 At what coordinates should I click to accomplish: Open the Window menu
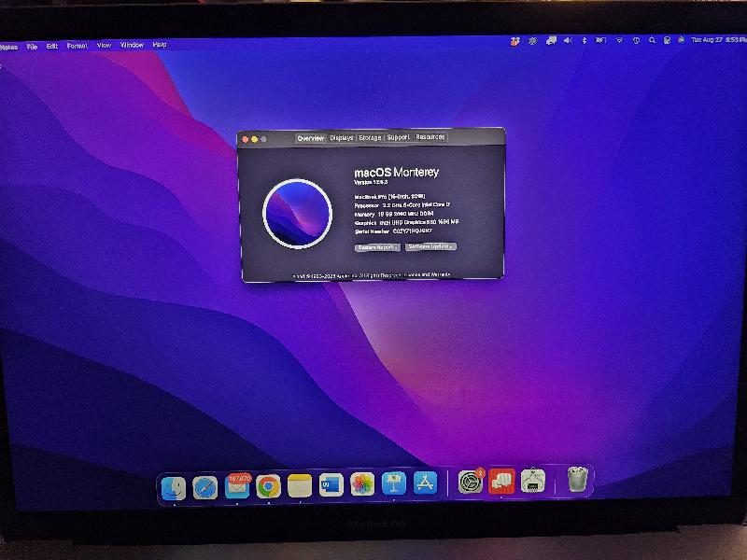point(132,45)
